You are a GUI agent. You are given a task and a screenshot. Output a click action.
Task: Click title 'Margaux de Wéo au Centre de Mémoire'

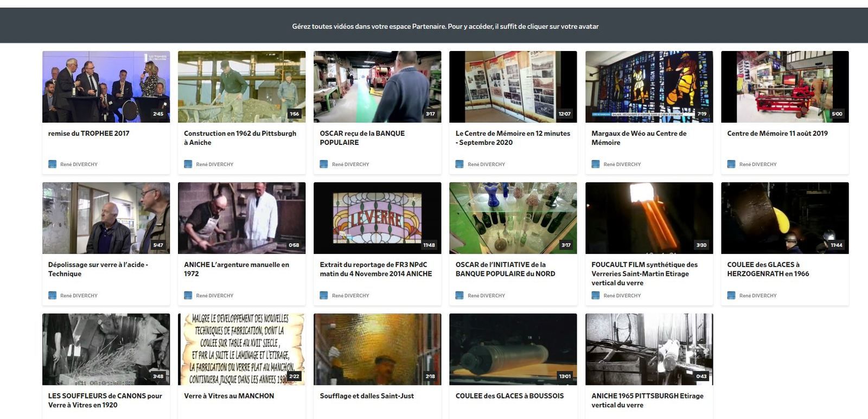pos(639,138)
